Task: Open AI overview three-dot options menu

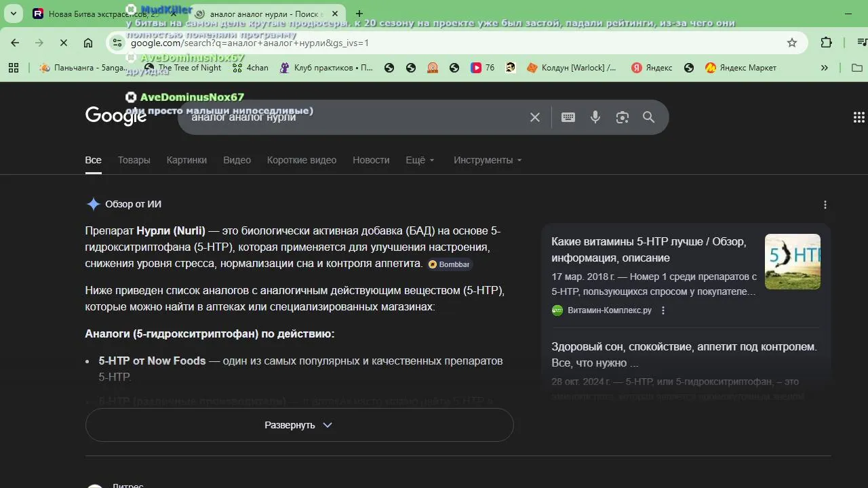Action: click(825, 205)
